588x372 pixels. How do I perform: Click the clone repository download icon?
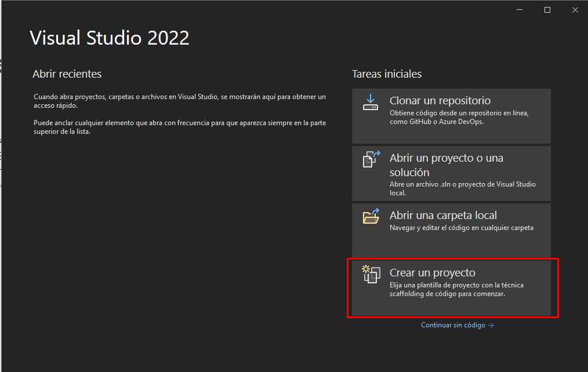click(371, 103)
